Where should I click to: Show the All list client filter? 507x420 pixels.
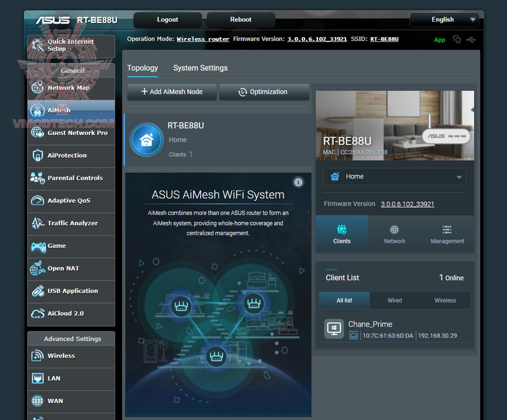click(x=344, y=300)
